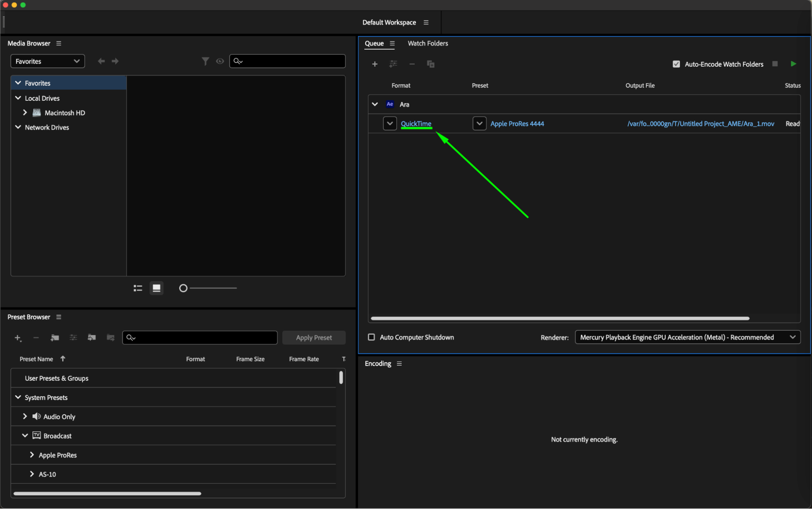Click the Apply Preset button
812x509 pixels.
tap(314, 338)
